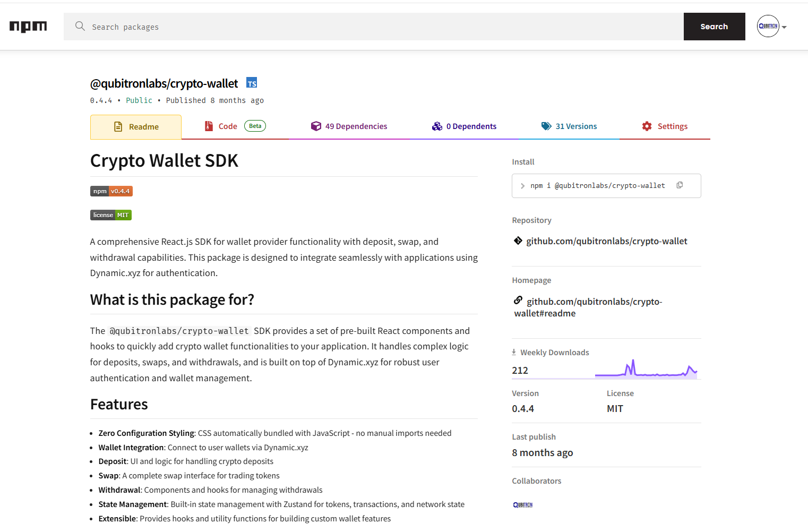Focus the Search packages field
This screenshot has height=532, width=808.
374,27
